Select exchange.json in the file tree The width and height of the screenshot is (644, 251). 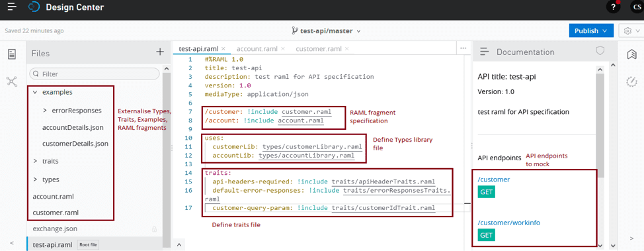click(55, 228)
